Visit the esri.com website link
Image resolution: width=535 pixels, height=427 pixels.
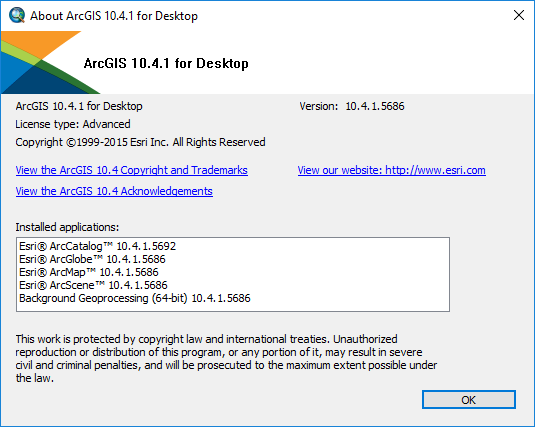[391, 170]
